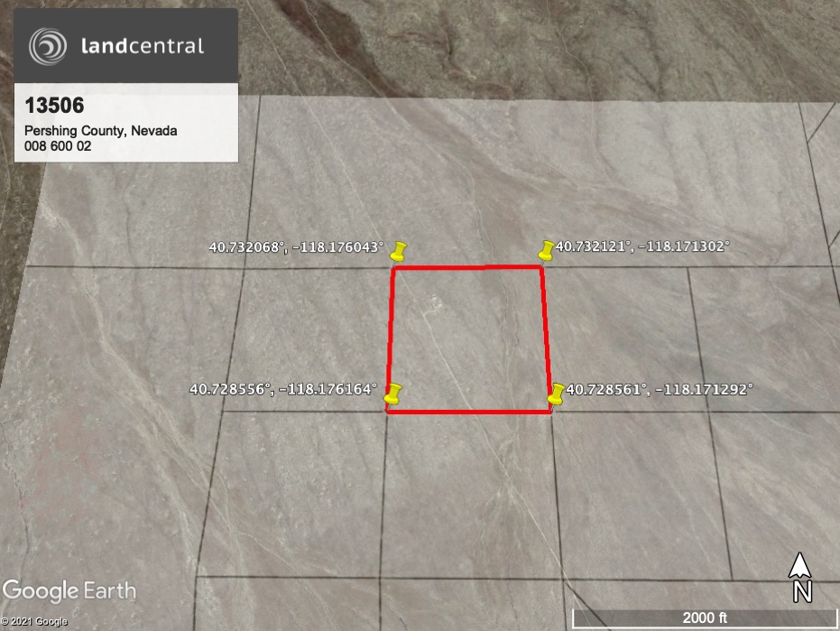Click the landcentral wordmark text

coord(143,46)
